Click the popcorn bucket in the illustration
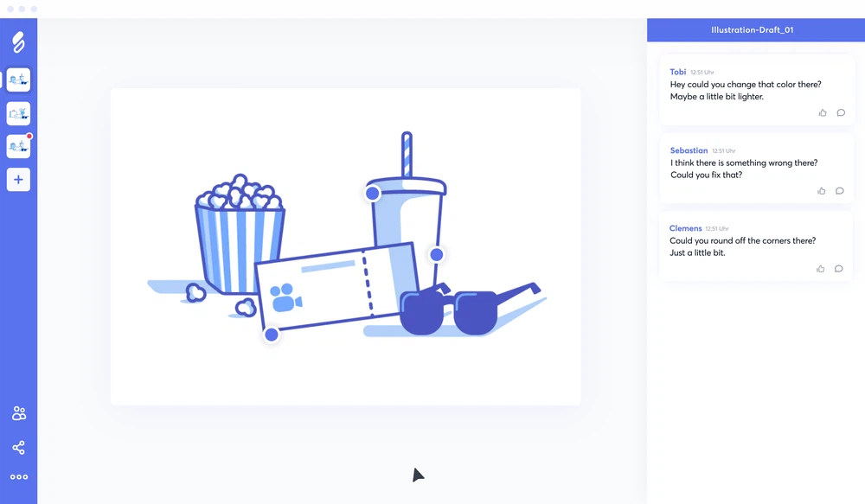This screenshot has height=504, width=865. (x=240, y=237)
